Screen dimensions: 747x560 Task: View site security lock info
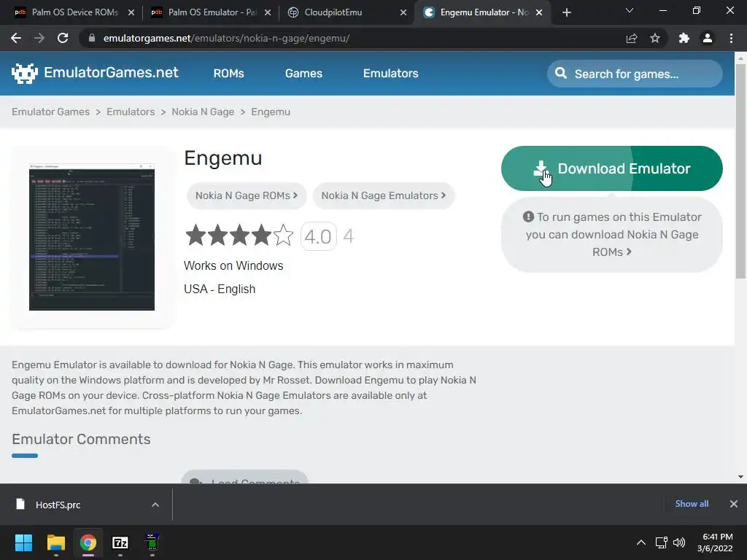(x=92, y=38)
